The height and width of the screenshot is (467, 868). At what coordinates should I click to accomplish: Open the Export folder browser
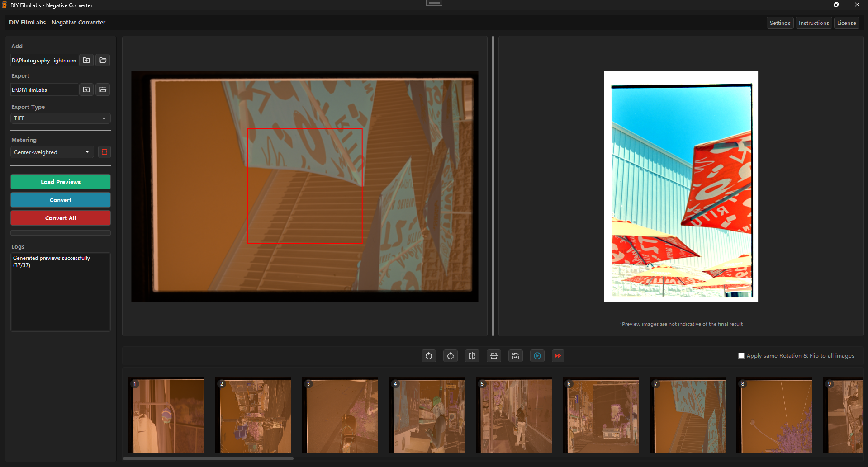[x=102, y=90]
